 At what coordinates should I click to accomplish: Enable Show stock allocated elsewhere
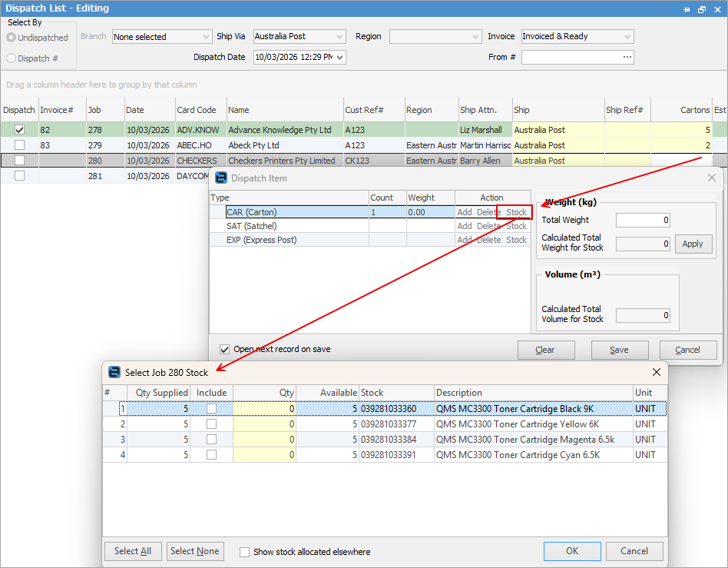(x=244, y=552)
